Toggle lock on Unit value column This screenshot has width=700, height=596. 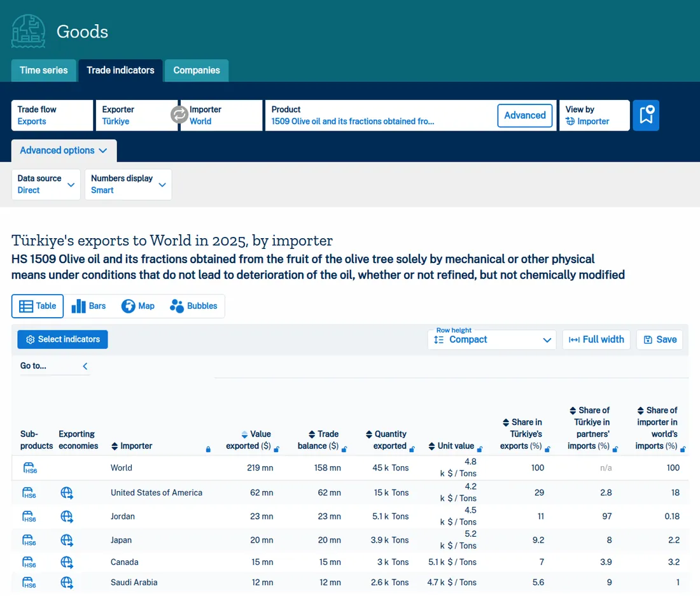479,449
